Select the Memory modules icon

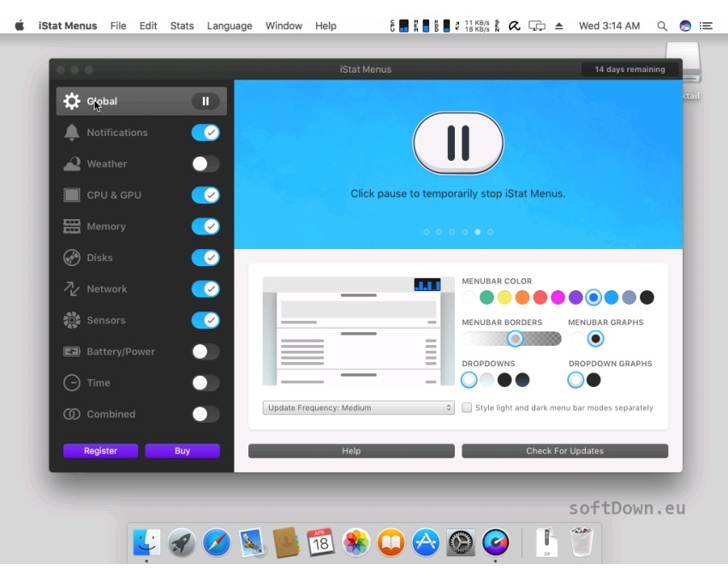[x=71, y=227]
